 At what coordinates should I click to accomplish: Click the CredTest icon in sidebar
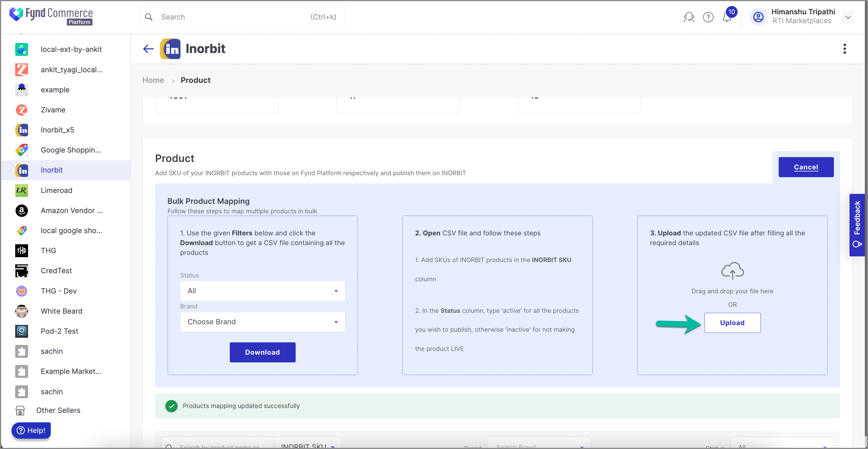tap(21, 271)
